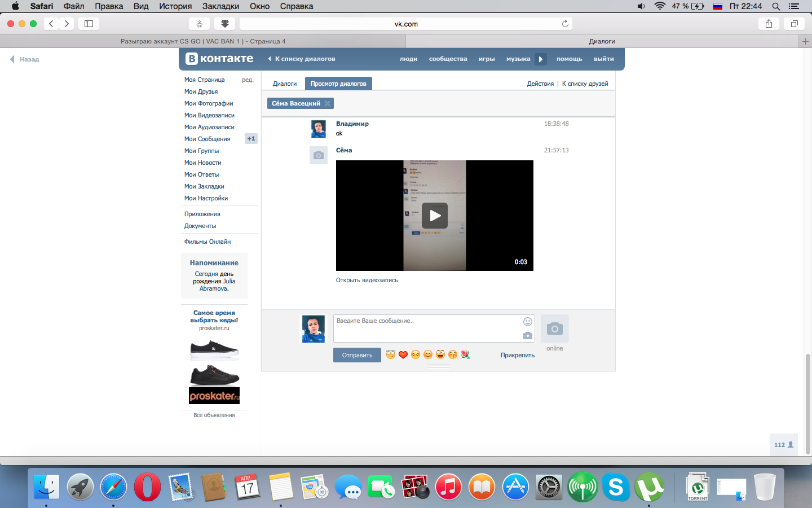Open Finder from the Dock
This screenshot has height=508, width=812.
pyautogui.click(x=46, y=487)
